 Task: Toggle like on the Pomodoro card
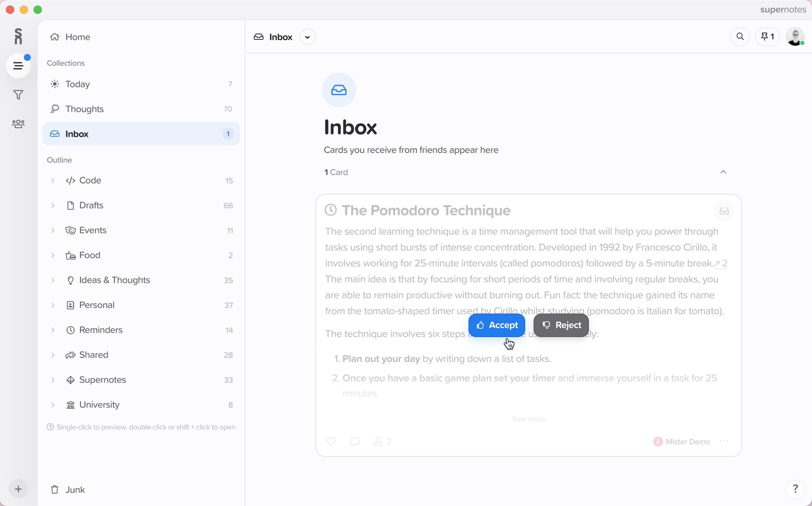(x=331, y=441)
